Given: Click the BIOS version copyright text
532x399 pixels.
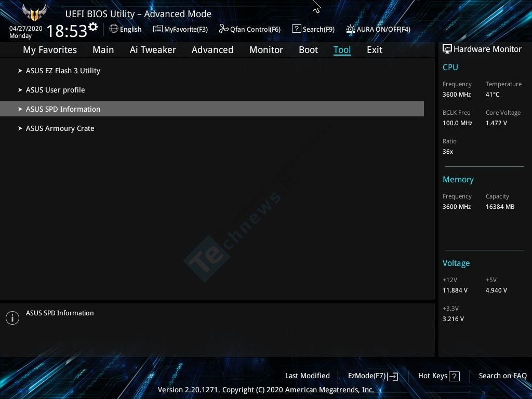Looking at the screenshot, I should click(265, 390).
